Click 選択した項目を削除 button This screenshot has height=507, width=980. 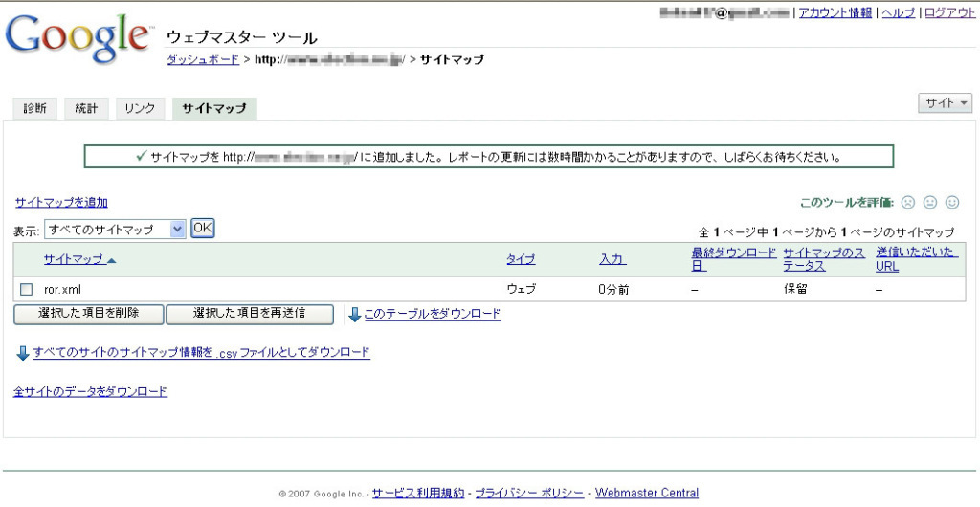pos(89,315)
